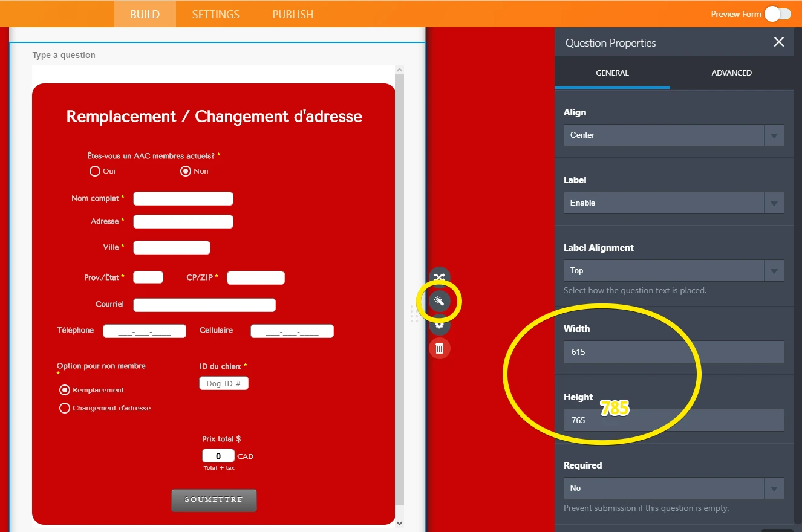Grab the dotted drag handle beside the form
The height and width of the screenshot is (532, 802).
pyautogui.click(x=414, y=314)
